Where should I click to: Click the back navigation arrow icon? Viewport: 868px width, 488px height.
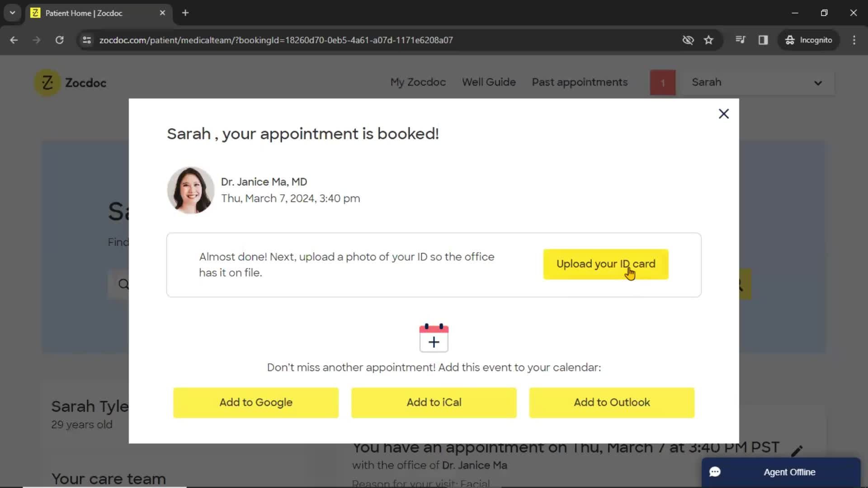click(x=14, y=40)
